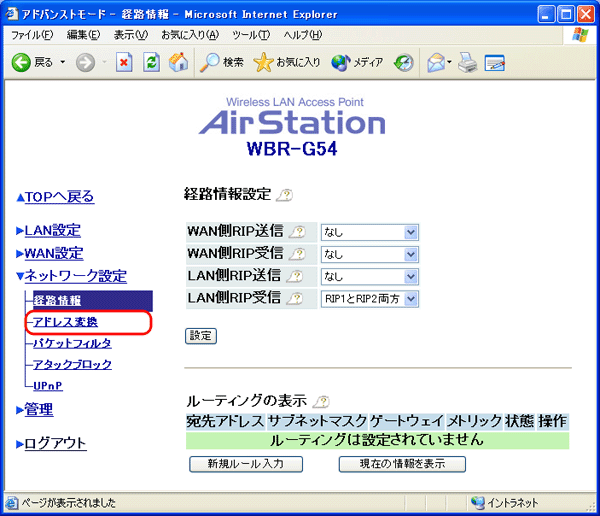Screen dimensions: 600x516
Task: Go to Home page icon
Action: pyautogui.click(x=178, y=62)
